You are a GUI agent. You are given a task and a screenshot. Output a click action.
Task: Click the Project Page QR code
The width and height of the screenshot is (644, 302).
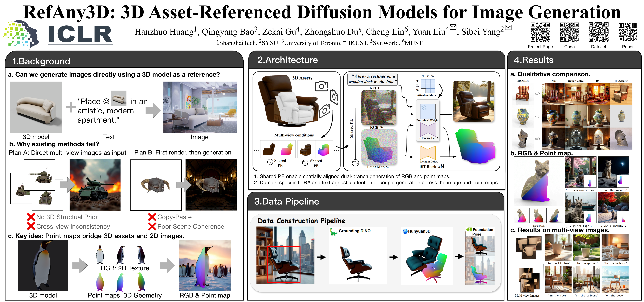pos(540,32)
